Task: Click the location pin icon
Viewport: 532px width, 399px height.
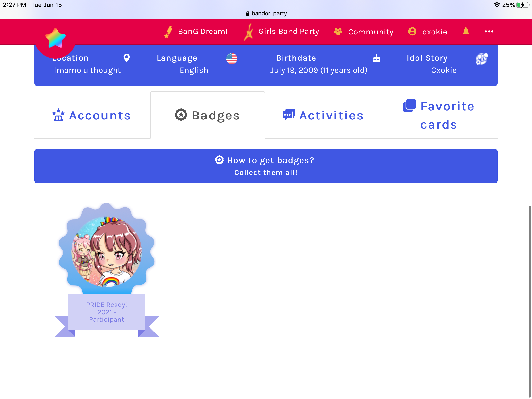Action: (126, 58)
